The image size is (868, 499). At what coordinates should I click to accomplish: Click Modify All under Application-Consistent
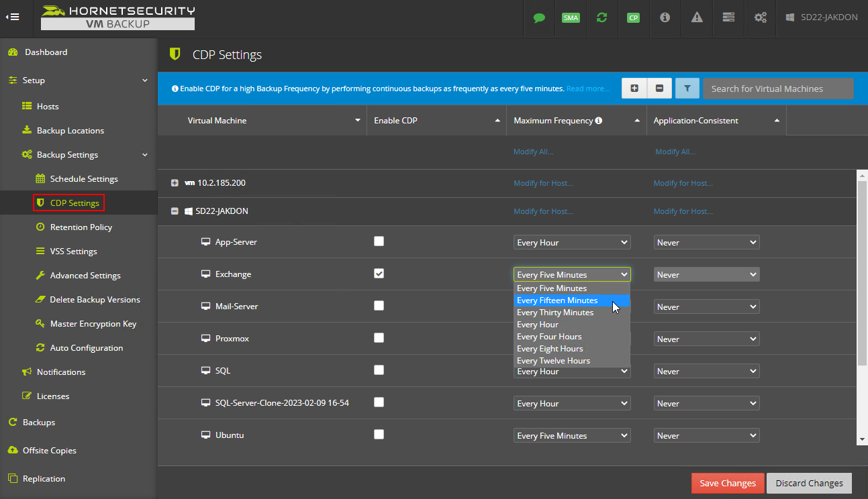click(x=675, y=152)
